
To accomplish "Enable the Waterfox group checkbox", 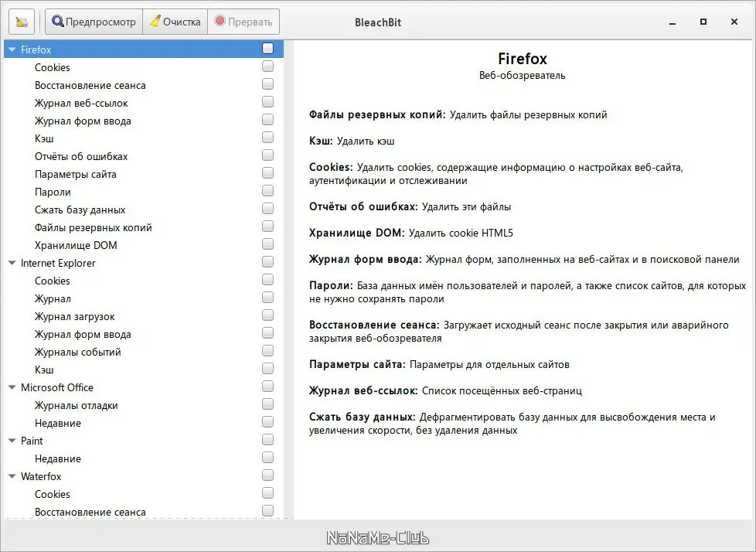I will [267, 475].
